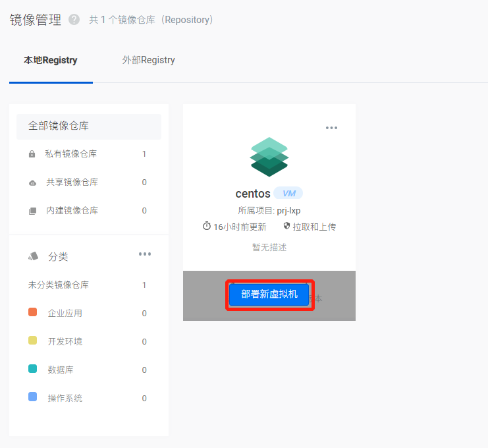The width and height of the screenshot is (488, 448).
Task: Open the 分类 section three-dot menu
Action: [x=145, y=254]
